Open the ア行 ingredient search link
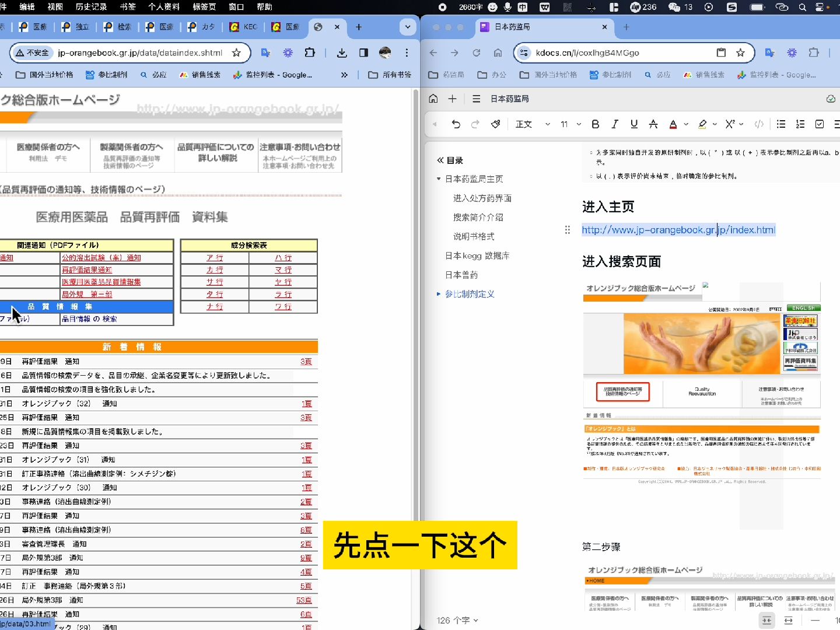Image resolution: width=840 pixels, height=630 pixels. click(215, 257)
